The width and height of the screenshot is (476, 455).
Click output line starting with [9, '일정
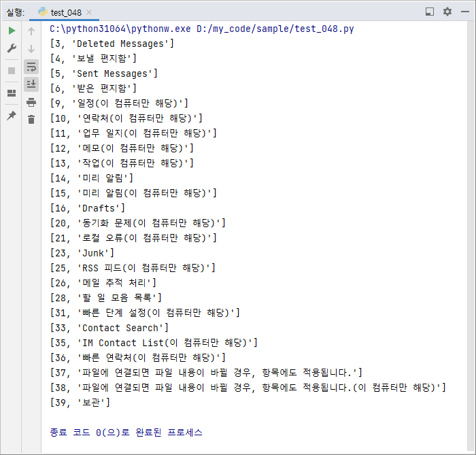coord(119,103)
